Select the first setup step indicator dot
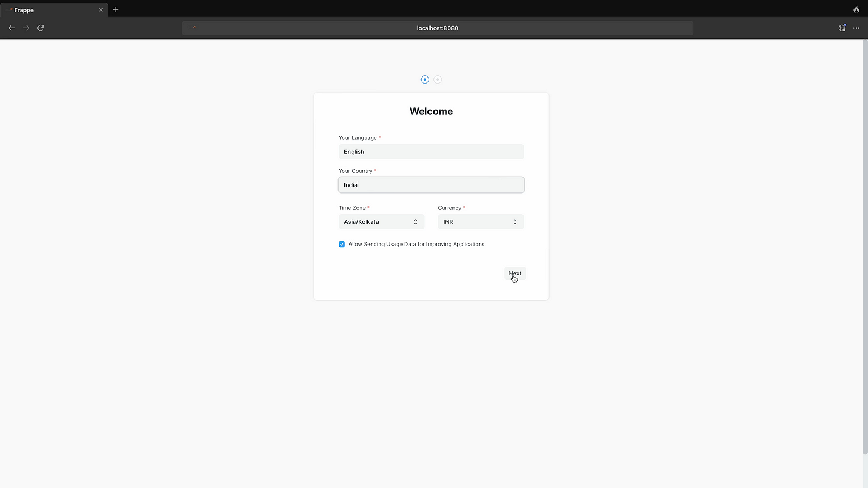The width and height of the screenshot is (868, 488). (x=425, y=80)
